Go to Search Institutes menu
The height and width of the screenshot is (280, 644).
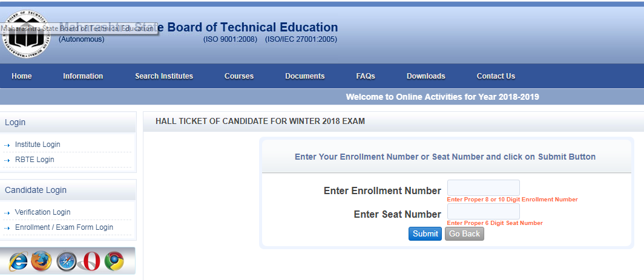pos(164,76)
